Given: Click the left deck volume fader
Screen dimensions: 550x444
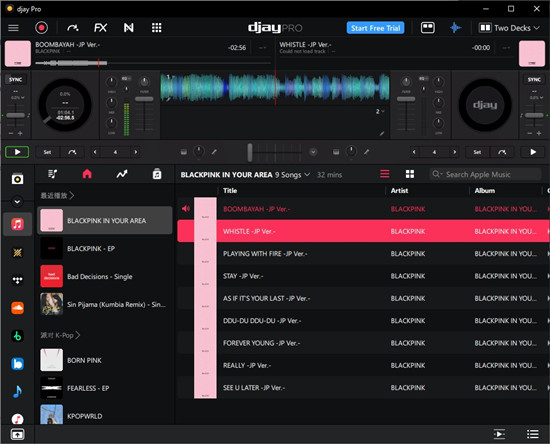Looking at the screenshot, I should pyautogui.click(x=144, y=99).
